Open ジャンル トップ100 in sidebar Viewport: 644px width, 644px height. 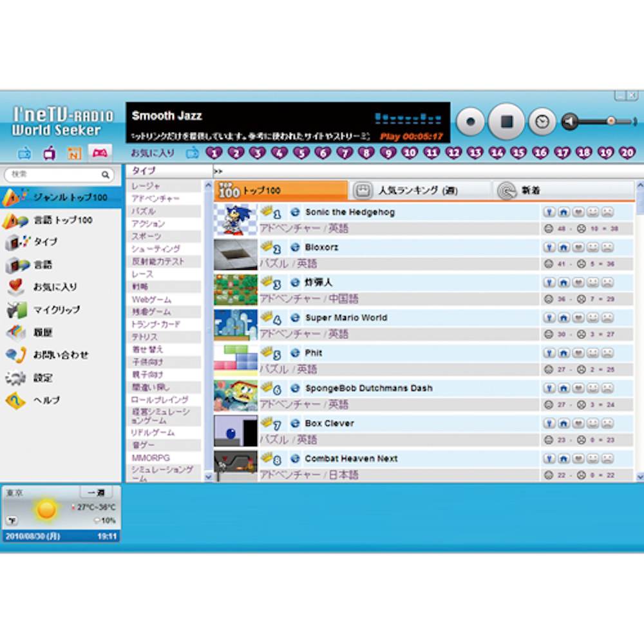tap(61, 198)
